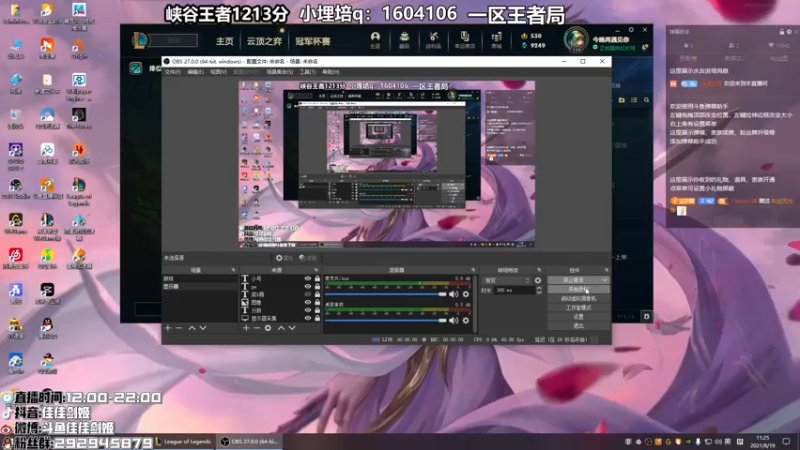Move the scene down in scenes panel
The width and height of the screenshot is (800, 450).
point(203,328)
